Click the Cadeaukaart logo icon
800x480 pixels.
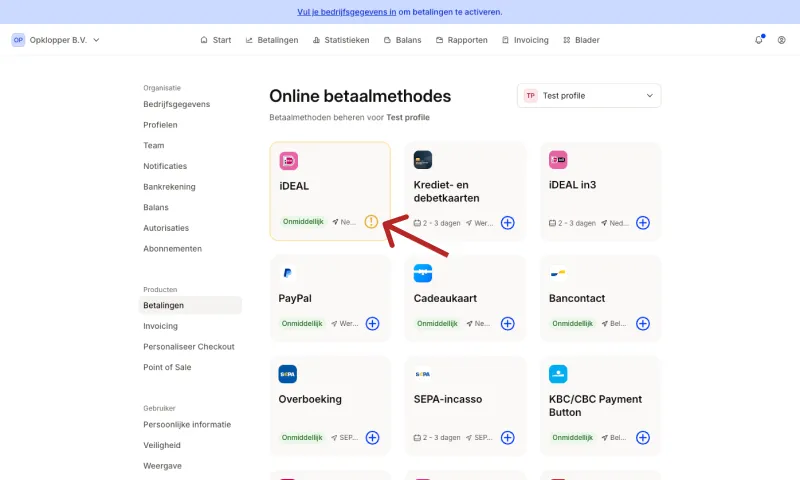point(423,273)
